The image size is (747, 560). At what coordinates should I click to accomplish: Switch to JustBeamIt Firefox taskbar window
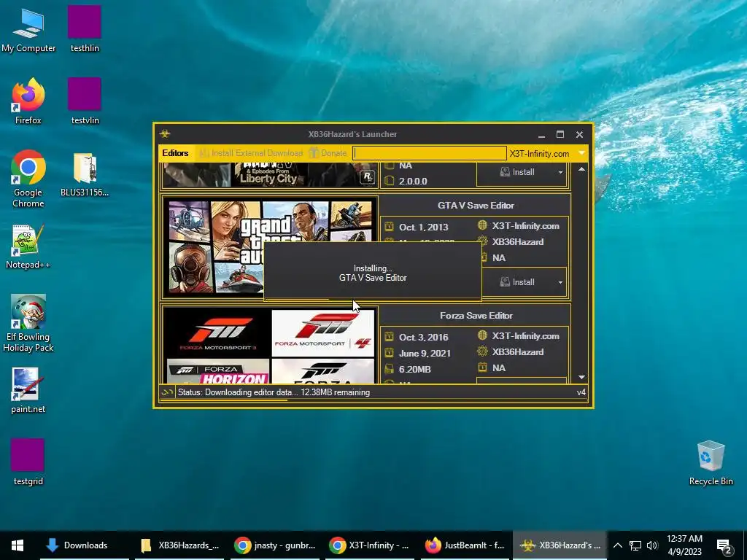pyautogui.click(x=465, y=545)
